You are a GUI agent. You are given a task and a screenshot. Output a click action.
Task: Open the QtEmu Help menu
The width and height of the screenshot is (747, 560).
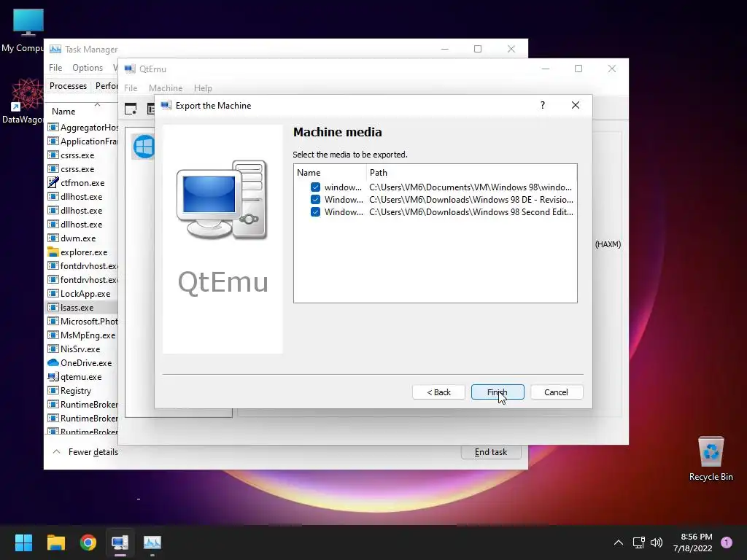(x=203, y=88)
